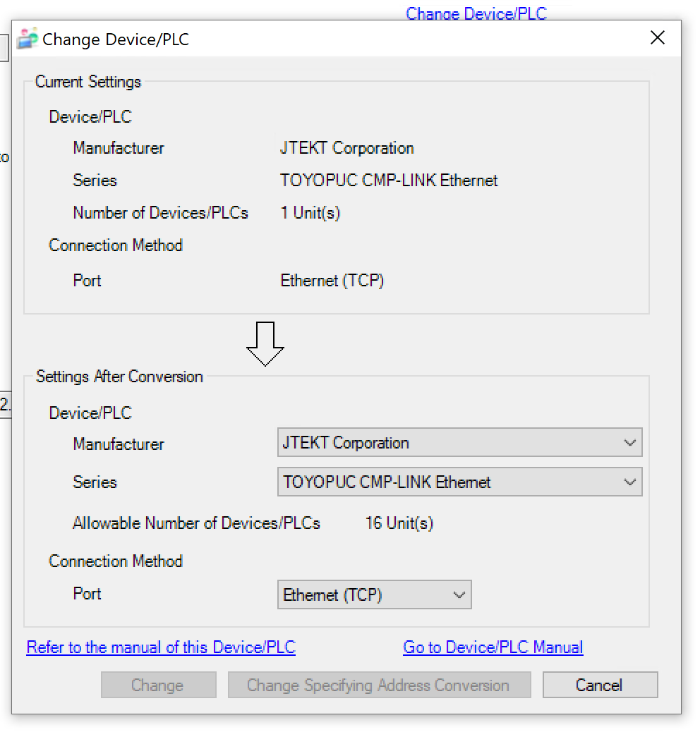Click the hollow down arrow between sections
This screenshot has height=744, width=700.
(x=265, y=344)
